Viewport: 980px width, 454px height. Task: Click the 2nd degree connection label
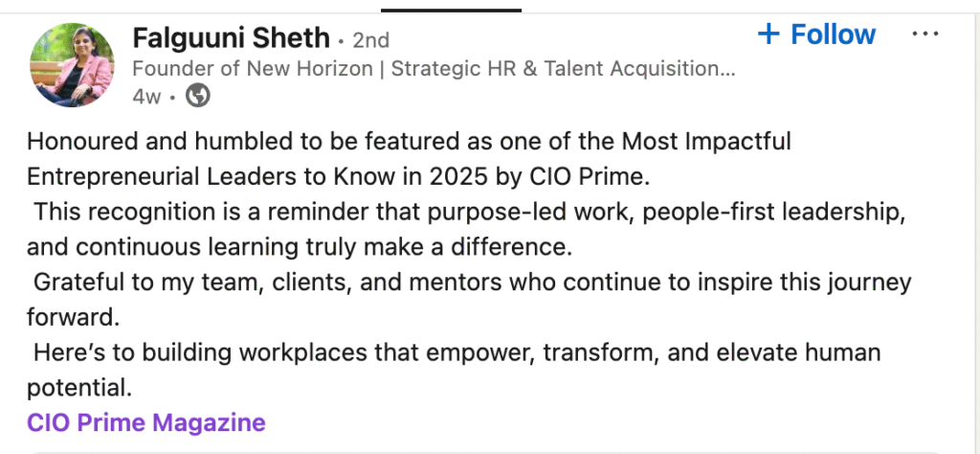click(x=370, y=40)
